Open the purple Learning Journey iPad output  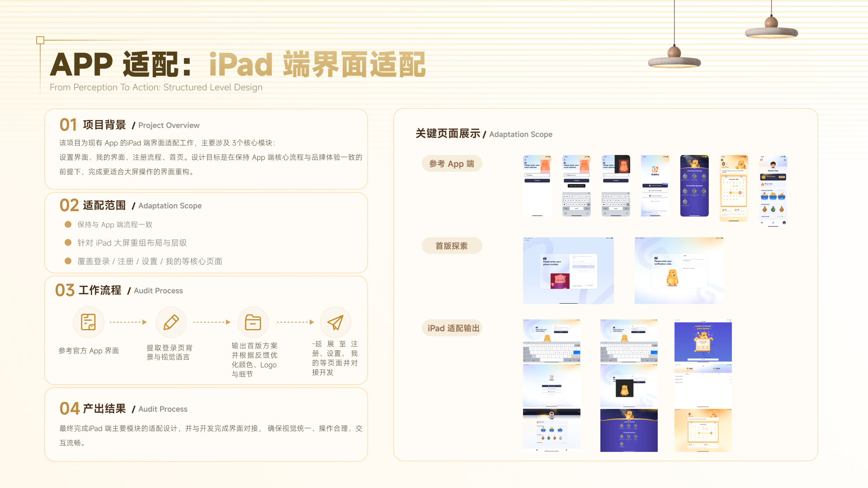(x=629, y=430)
